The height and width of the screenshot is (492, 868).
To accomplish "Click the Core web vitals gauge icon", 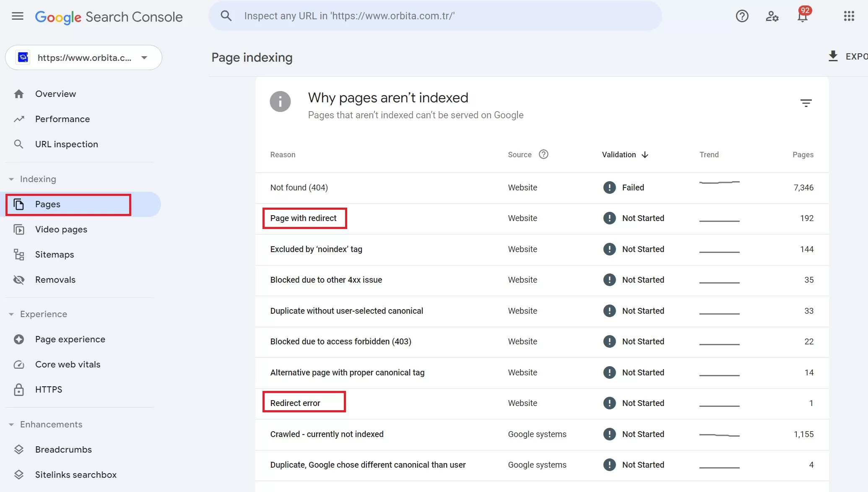I will coord(19,364).
